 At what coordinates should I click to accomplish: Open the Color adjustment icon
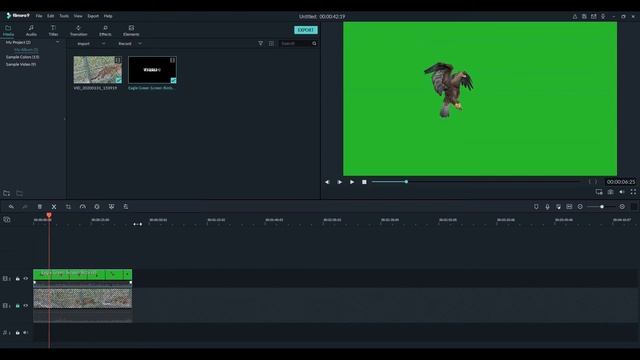[97, 207]
